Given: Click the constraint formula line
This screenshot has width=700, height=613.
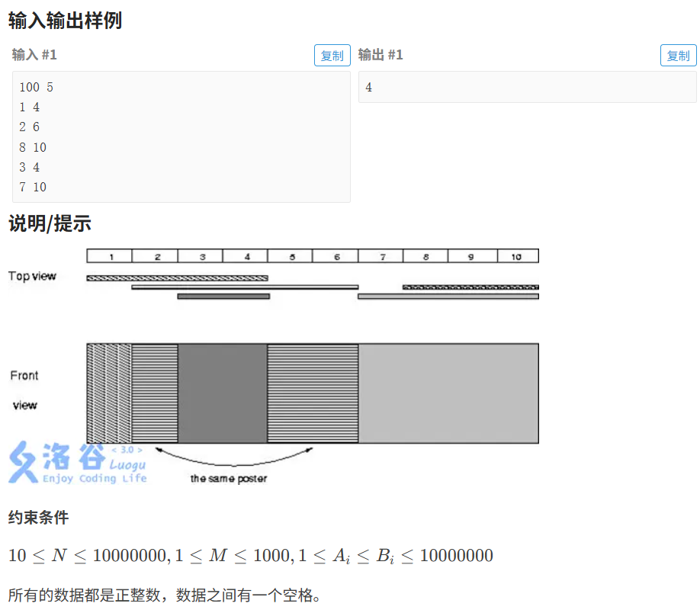Looking at the screenshot, I should click(x=251, y=556).
